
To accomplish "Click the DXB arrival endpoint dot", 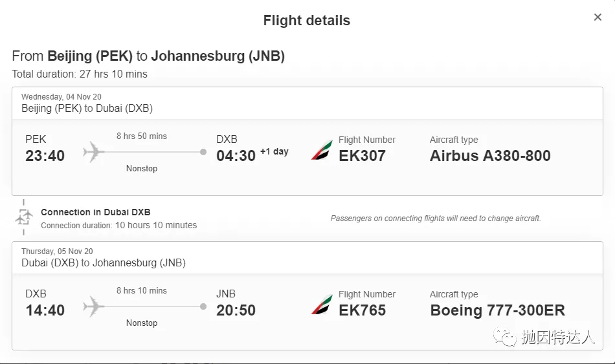I will (203, 152).
